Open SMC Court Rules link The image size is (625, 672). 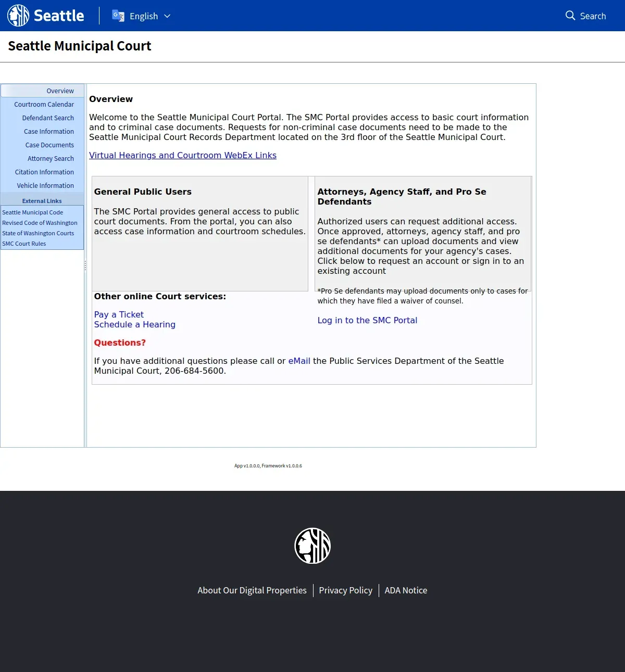24,244
